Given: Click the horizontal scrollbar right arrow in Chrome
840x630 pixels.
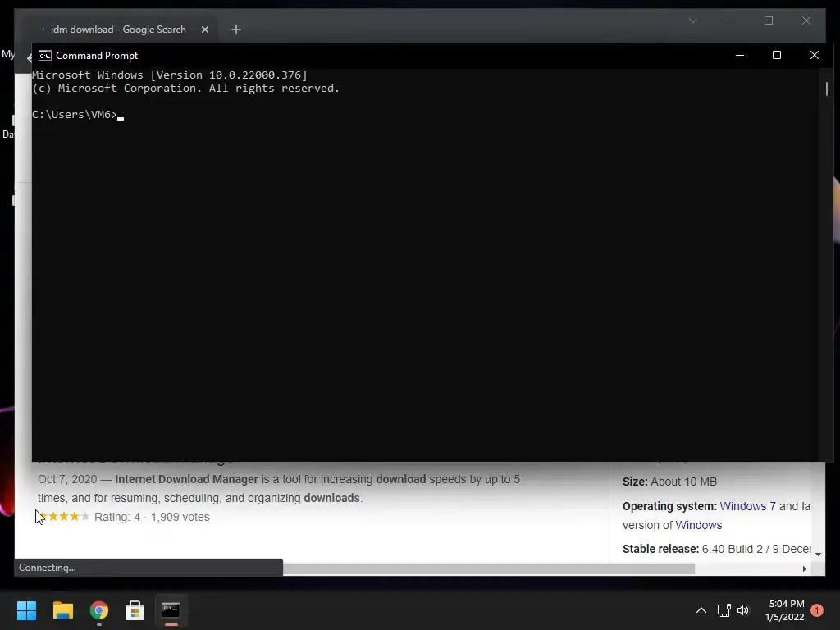Looking at the screenshot, I should coord(804,569).
